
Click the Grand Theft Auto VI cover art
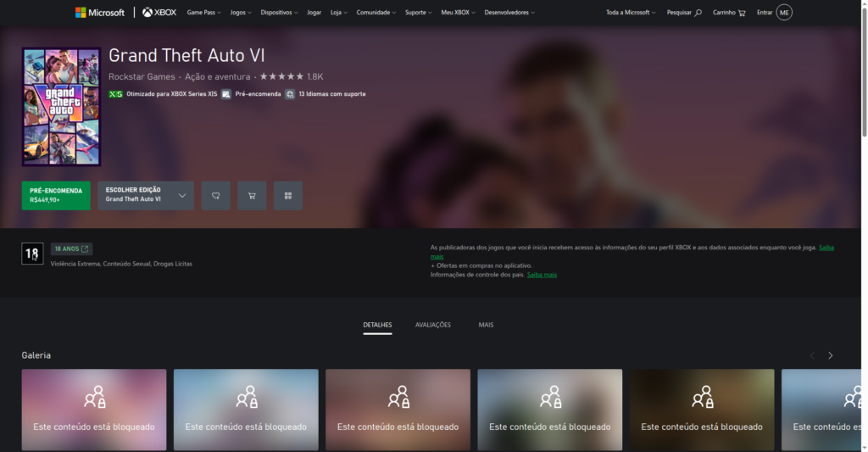61,106
